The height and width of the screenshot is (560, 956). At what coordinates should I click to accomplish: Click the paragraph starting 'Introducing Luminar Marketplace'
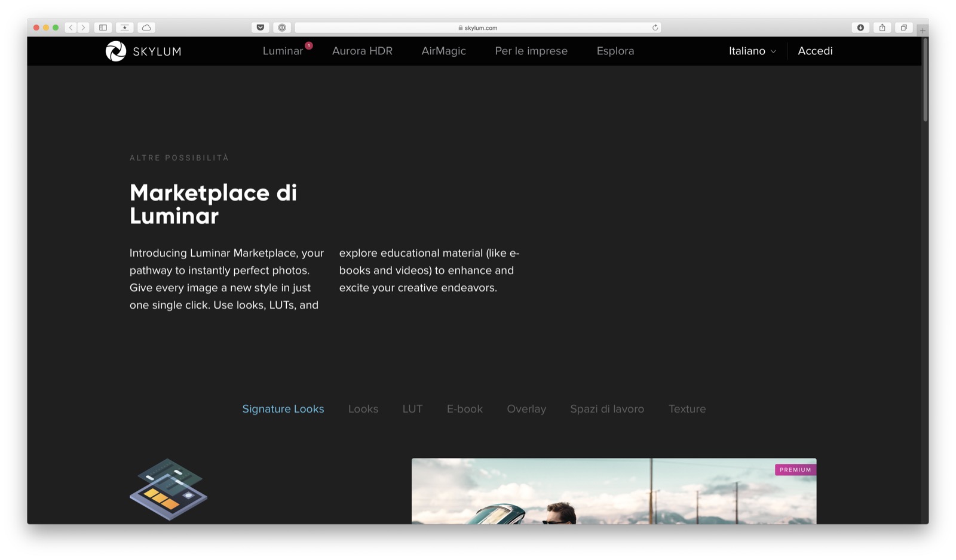pyautogui.click(x=227, y=279)
